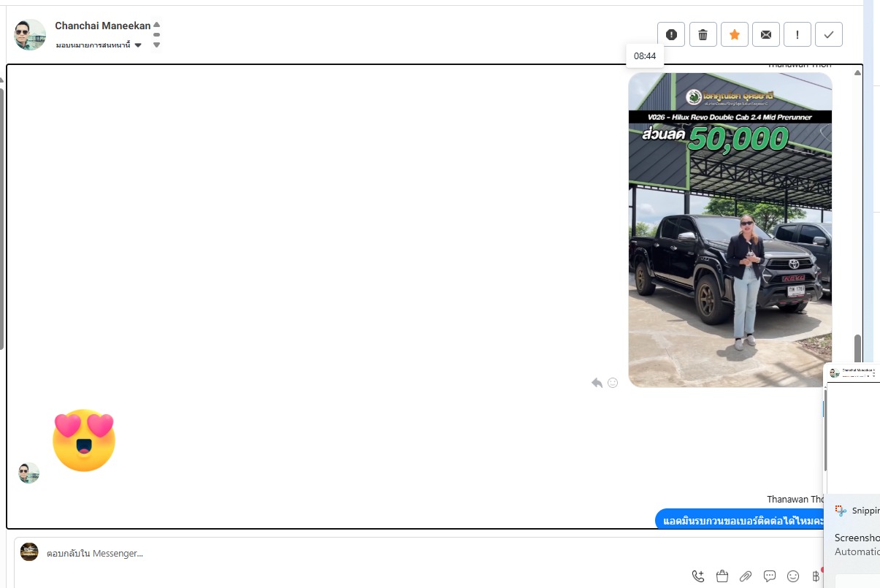Delete conversation using trash can icon
The width and height of the screenshot is (880, 588).
point(703,34)
